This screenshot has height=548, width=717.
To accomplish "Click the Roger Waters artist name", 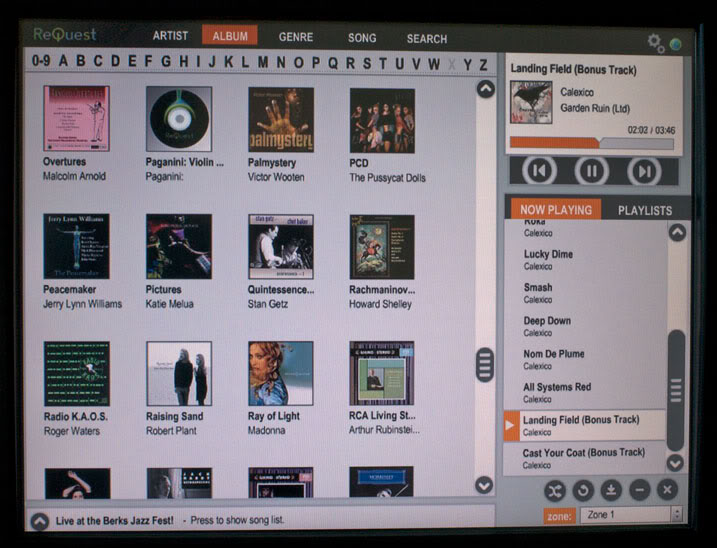I will [71, 431].
